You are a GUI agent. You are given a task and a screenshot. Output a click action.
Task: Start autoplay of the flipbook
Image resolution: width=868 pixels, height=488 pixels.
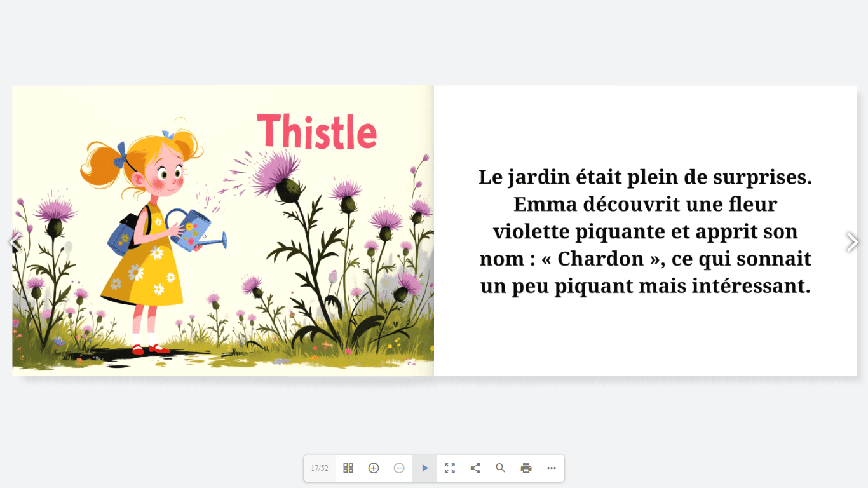point(424,468)
